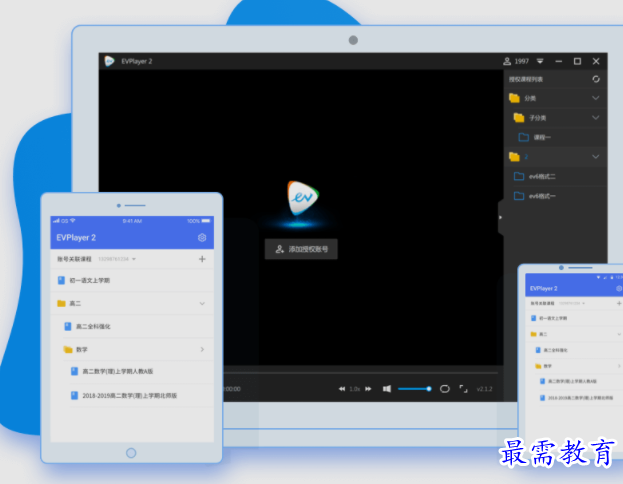
Task: Open 高二数学(理)上学期人教A版 on the phone
Action: tap(572, 381)
